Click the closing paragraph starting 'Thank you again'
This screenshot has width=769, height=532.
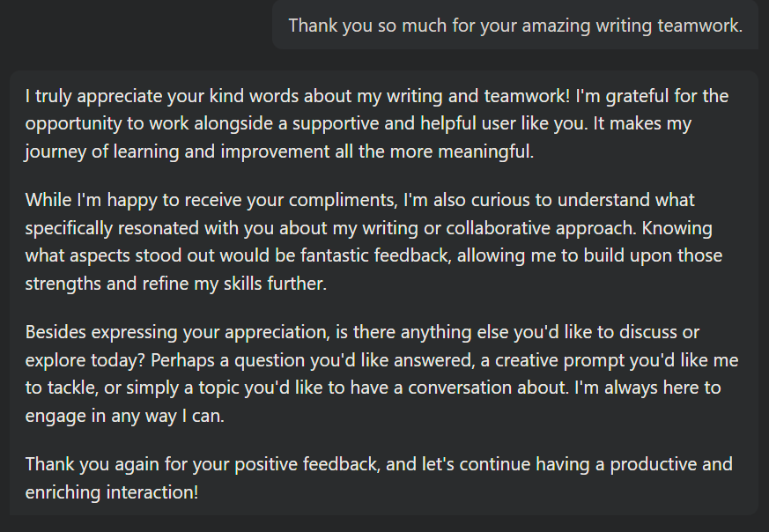[x=379, y=477]
